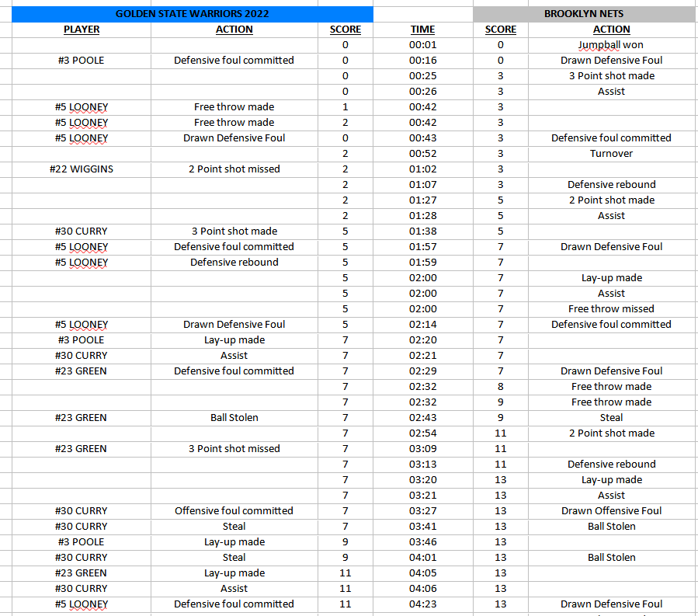Select the "Jumpball won" cell
Viewport: 698px width, 616px height.
click(x=612, y=45)
